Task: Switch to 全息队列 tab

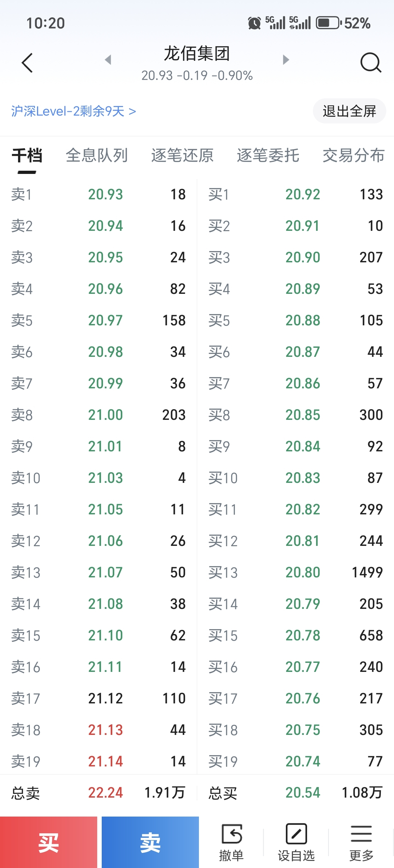Action: point(97,156)
